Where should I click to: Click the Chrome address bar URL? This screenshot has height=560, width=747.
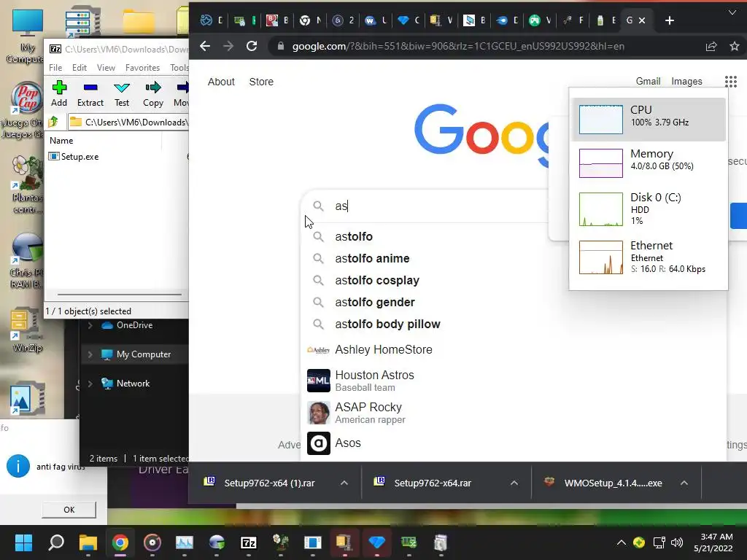point(458,46)
